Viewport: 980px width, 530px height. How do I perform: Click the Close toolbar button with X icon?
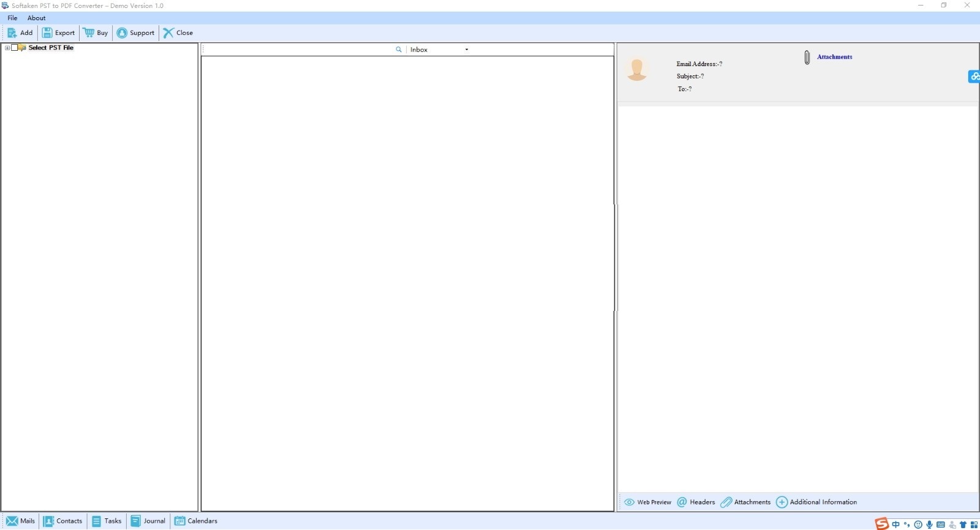[x=178, y=33]
